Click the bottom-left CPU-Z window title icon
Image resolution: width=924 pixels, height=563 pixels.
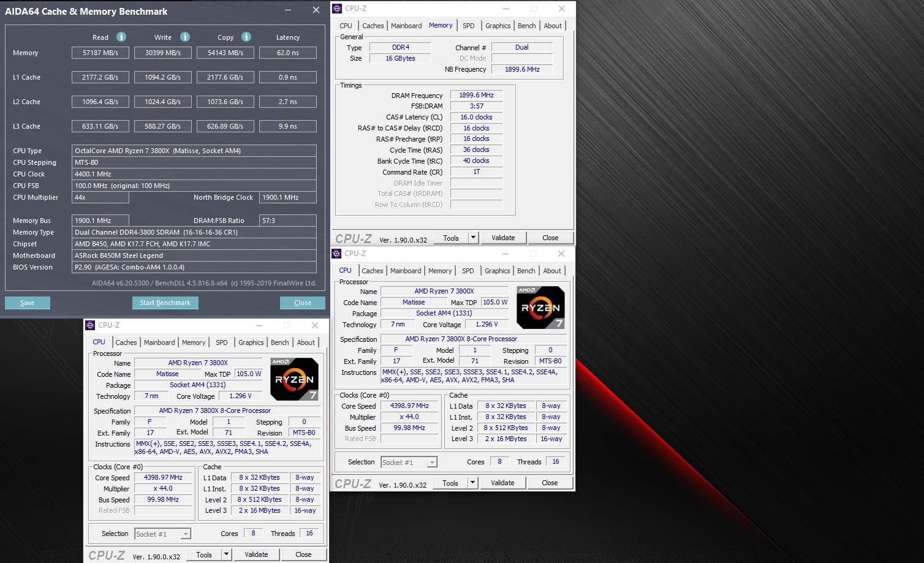(x=90, y=325)
